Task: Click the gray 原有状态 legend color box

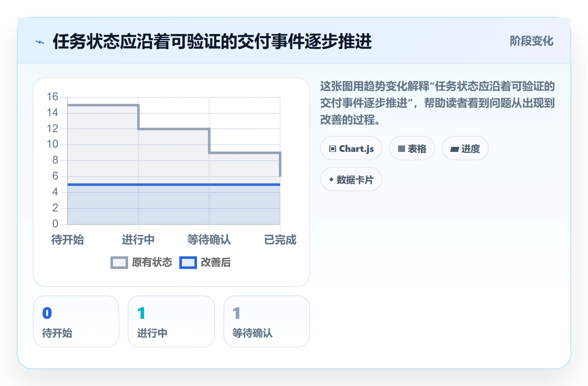Action: pos(119,263)
